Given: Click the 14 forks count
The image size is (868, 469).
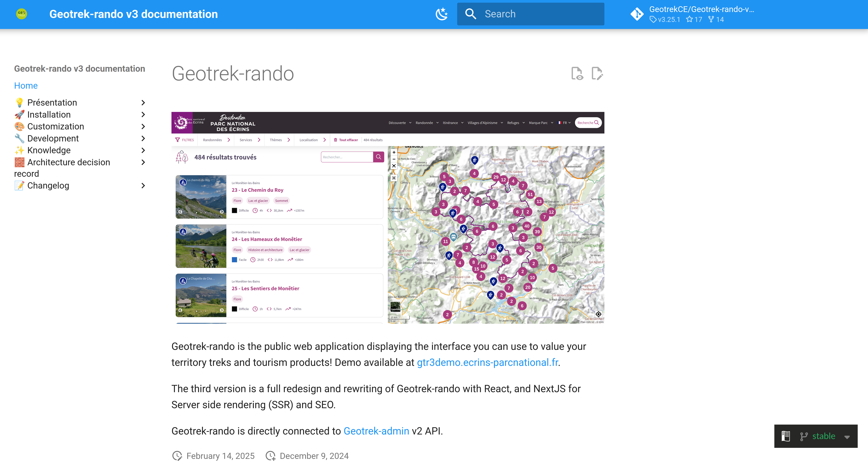Looking at the screenshot, I should click(716, 19).
